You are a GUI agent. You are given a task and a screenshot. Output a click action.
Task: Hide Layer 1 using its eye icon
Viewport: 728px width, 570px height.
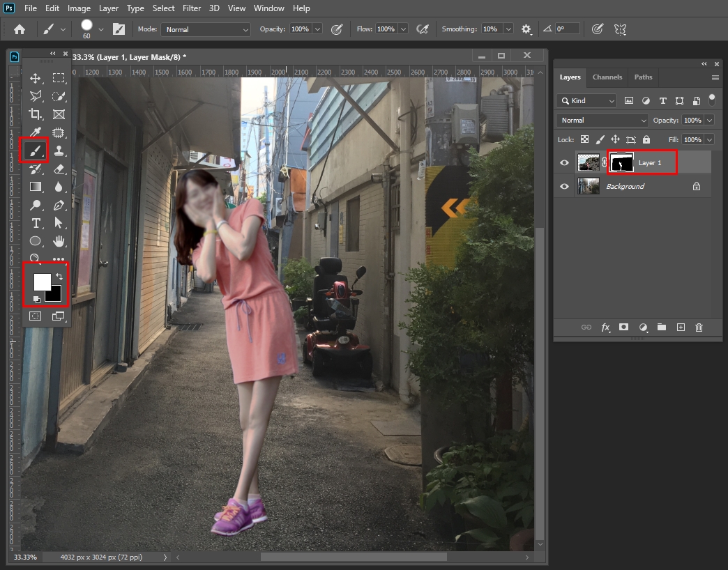tap(564, 163)
